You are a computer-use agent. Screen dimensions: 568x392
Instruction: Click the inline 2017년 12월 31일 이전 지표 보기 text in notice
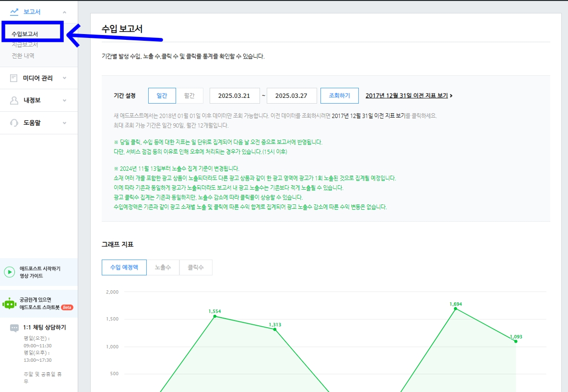(x=368, y=116)
